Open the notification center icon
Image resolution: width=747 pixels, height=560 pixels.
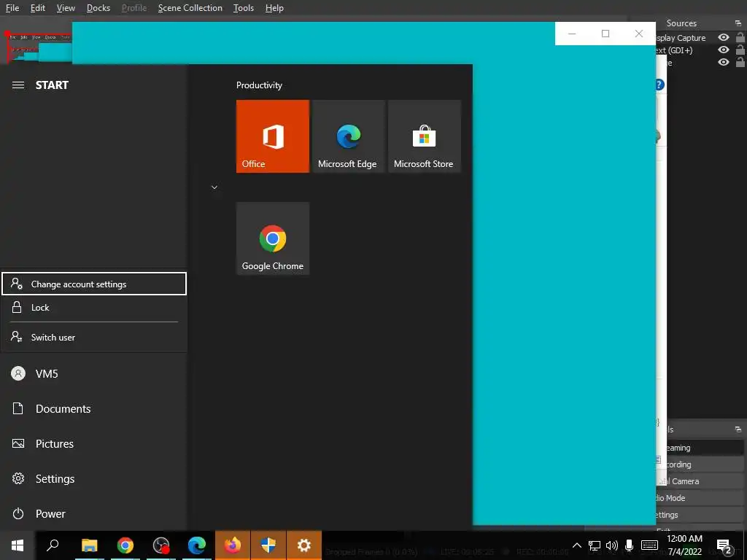[x=724, y=546]
